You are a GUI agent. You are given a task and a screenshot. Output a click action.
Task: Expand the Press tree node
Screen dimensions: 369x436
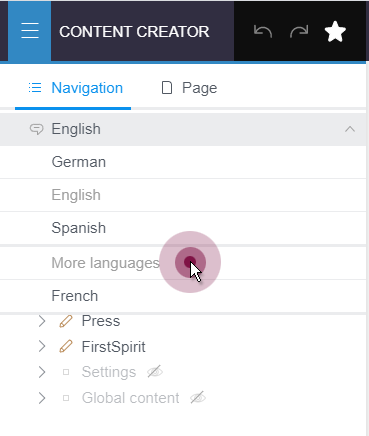(42, 321)
